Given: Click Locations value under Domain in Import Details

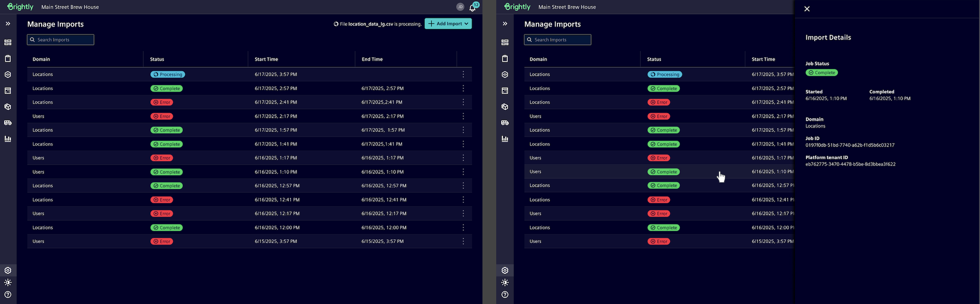Looking at the screenshot, I should 815,126.
